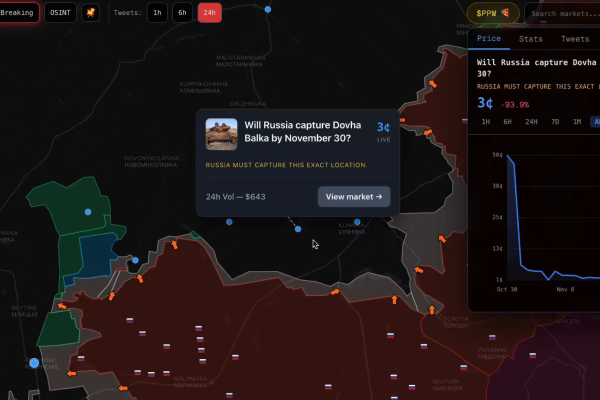Set the tweets window to 6h
The width and height of the screenshot is (600, 400).
coord(182,13)
